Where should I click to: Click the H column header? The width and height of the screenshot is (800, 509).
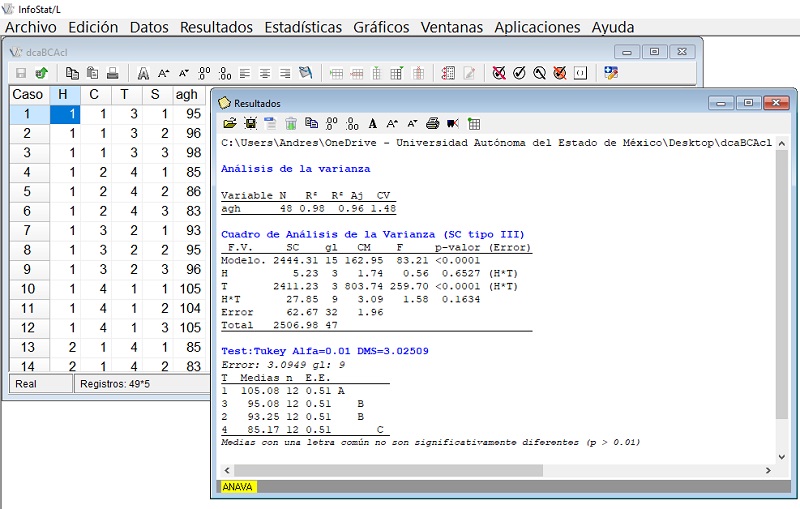tap(64, 94)
